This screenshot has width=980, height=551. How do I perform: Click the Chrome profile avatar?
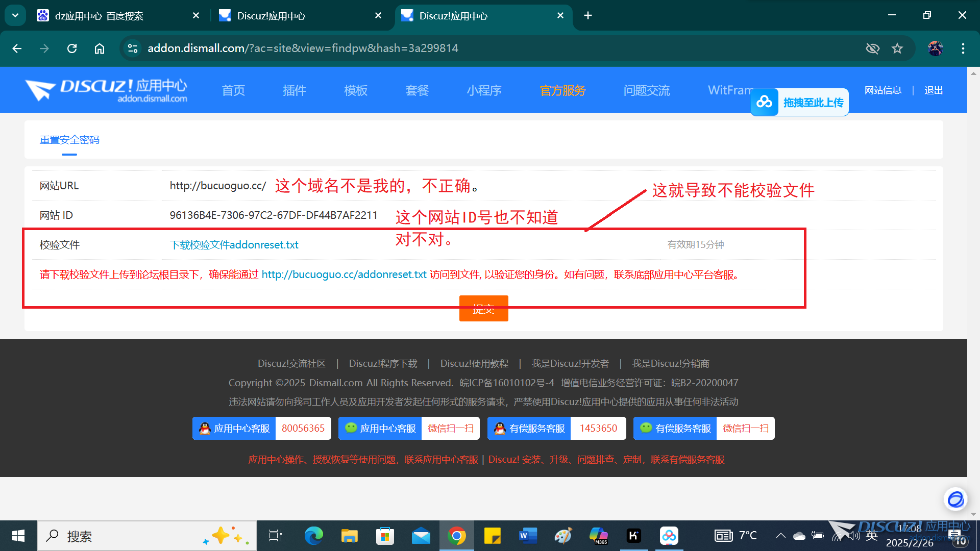point(935,48)
